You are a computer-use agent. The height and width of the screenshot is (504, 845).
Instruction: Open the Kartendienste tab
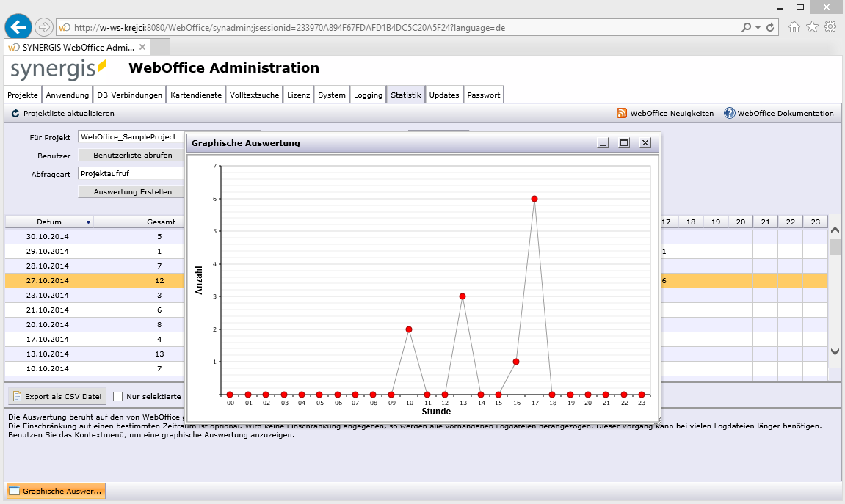coord(196,95)
